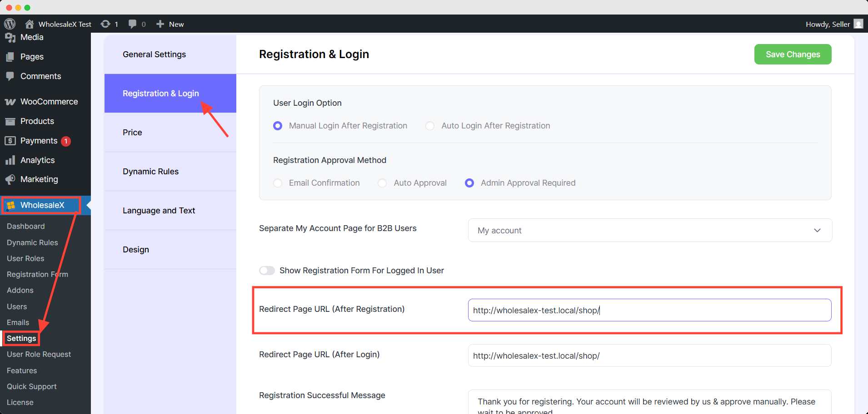Click the Redirect Page URL After Login field
The height and width of the screenshot is (414, 868).
pos(650,355)
